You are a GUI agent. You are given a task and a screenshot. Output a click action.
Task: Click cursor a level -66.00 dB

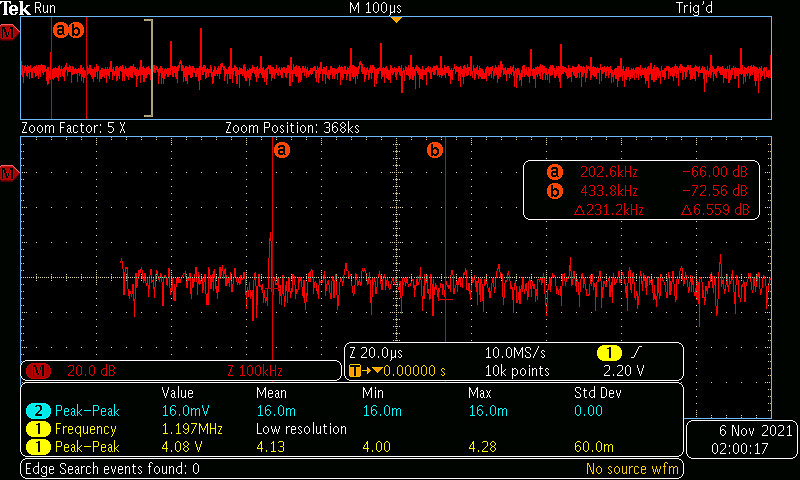point(715,172)
